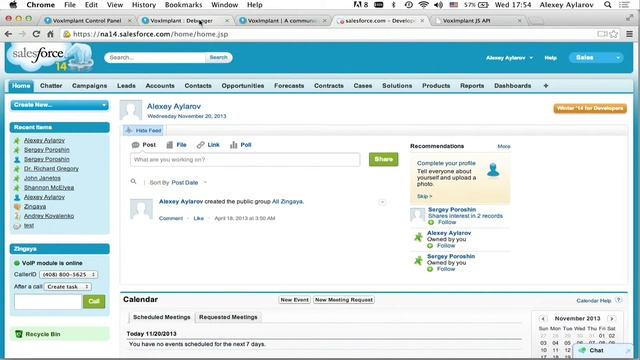Open the Chrome History menu
This screenshot has width=640, height=360.
pyautogui.click(x=144, y=5)
